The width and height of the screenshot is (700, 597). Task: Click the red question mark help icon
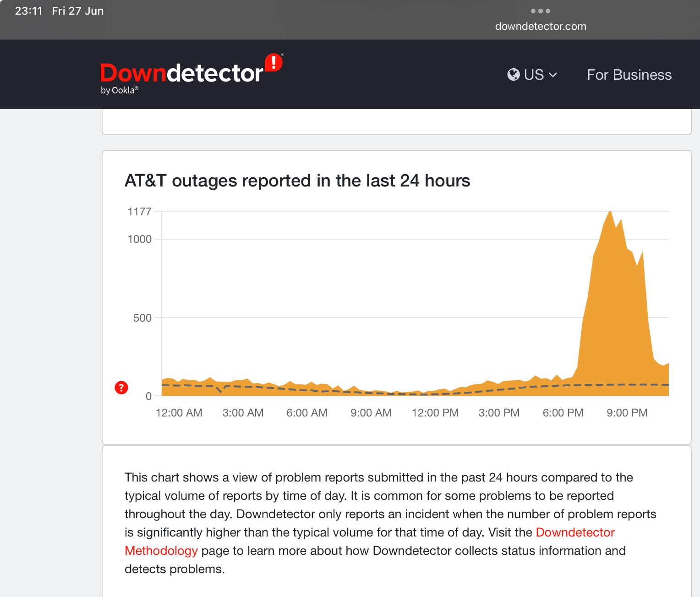pyautogui.click(x=121, y=388)
